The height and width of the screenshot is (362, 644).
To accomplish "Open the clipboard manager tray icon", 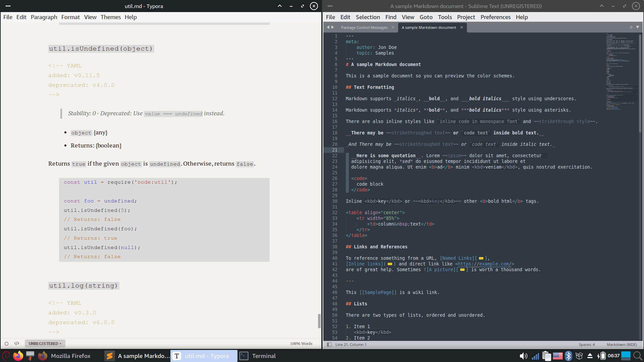I will 546,356.
